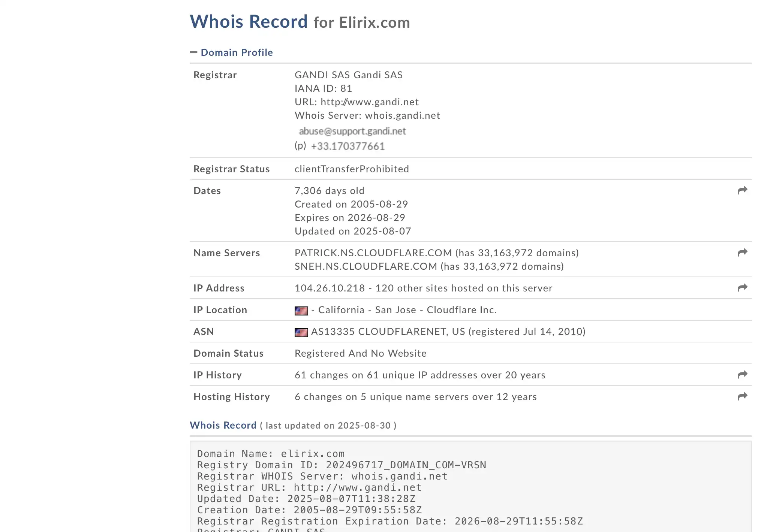The height and width of the screenshot is (532, 770).
Task: Click the SNEH.NS.CLOUDFLARE.COM name server entry
Action: (366, 266)
